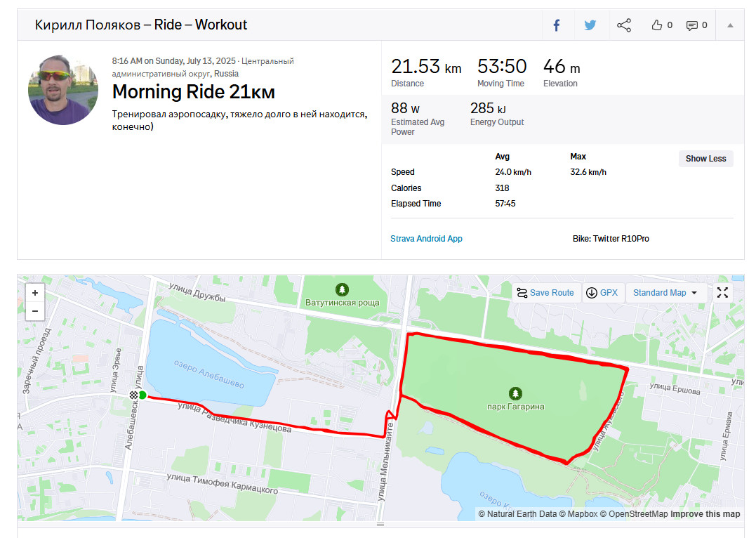Image resolution: width=756 pixels, height=538 pixels.
Task: Click the checkered finish flag marker
Action: point(133,395)
